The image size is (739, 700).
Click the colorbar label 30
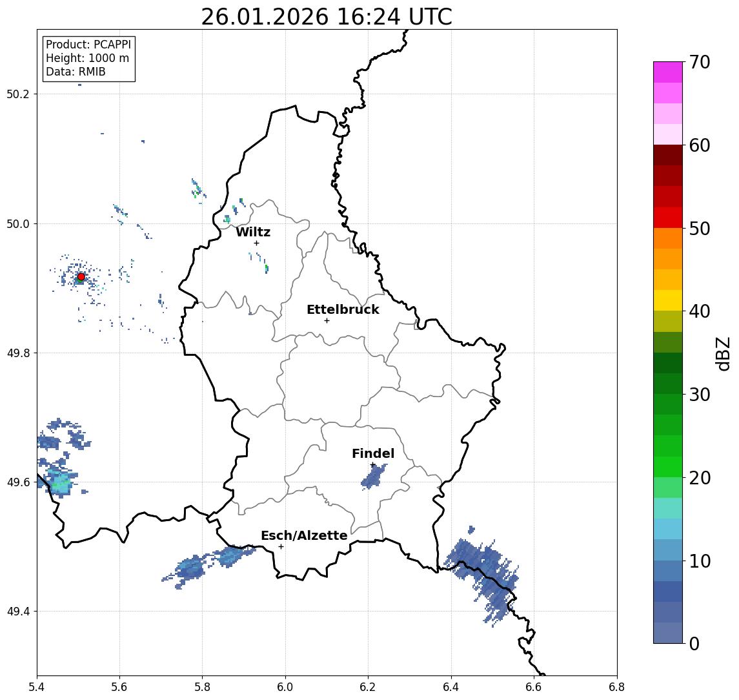pyautogui.click(x=699, y=395)
